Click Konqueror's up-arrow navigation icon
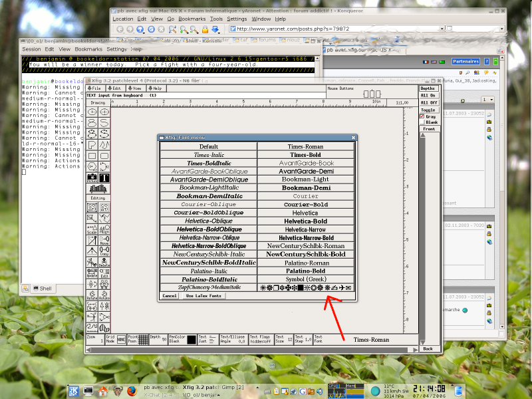Viewport: 532px width, 399px height. [x=140, y=29]
